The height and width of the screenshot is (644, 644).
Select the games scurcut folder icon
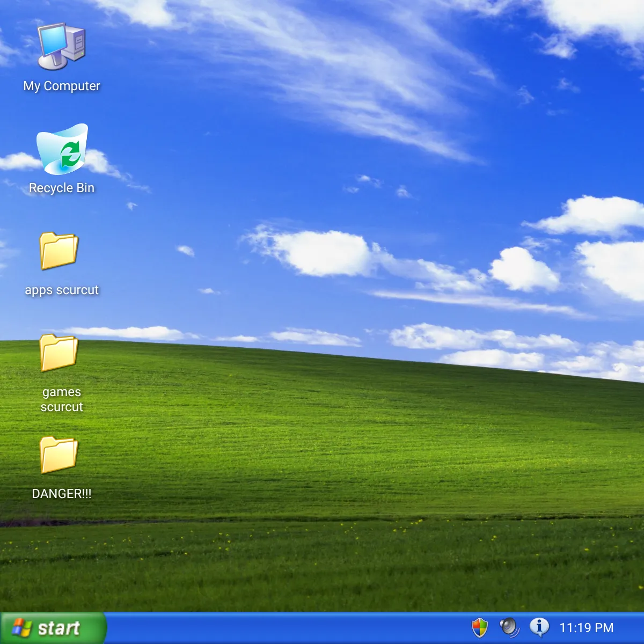pyautogui.click(x=59, y=353)
